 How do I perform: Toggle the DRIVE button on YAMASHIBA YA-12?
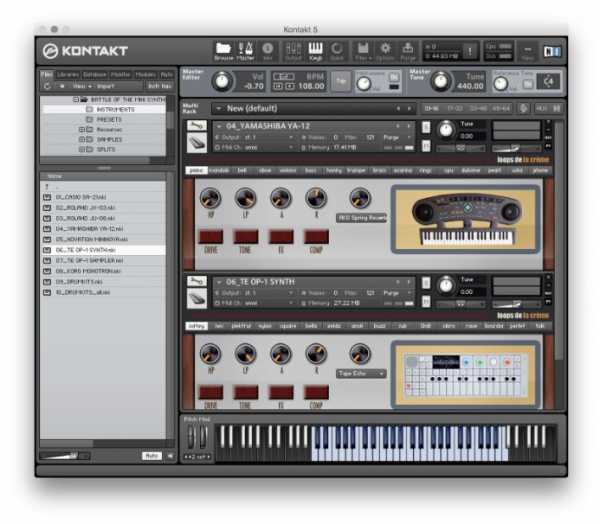pyautogui.click(x=211, y=237)
